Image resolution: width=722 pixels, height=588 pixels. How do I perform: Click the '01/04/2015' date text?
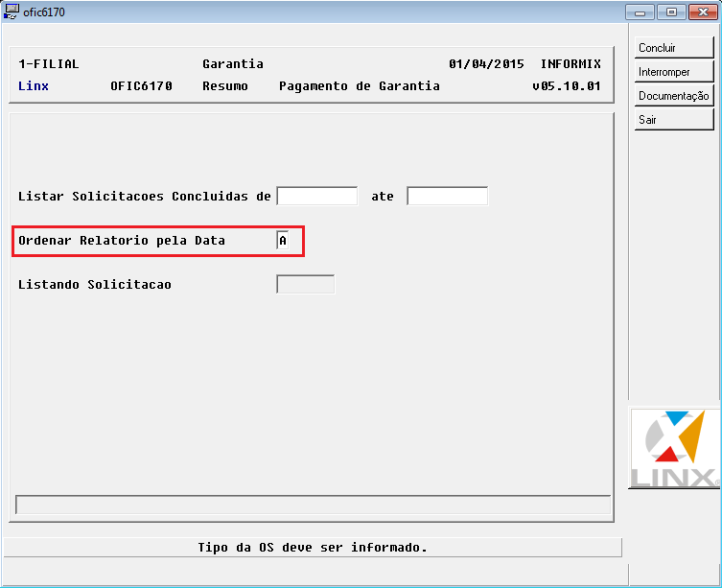tap(486, 64)
